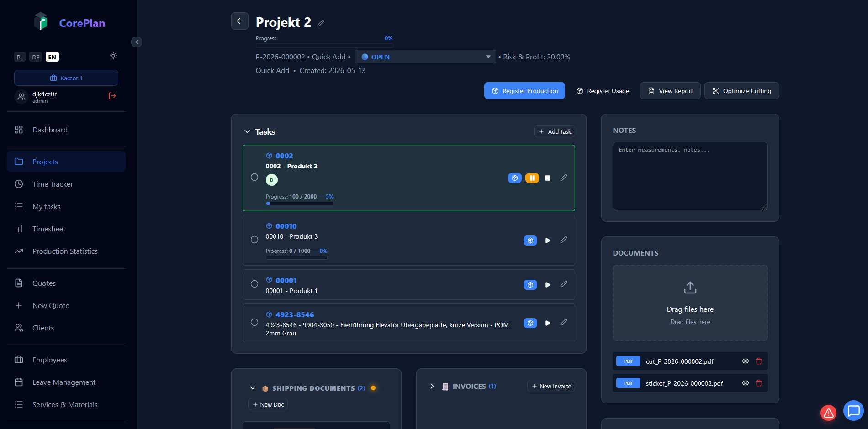Click cube icon on 00010 task row
This screenshot has width=868, height=429.
530,241
